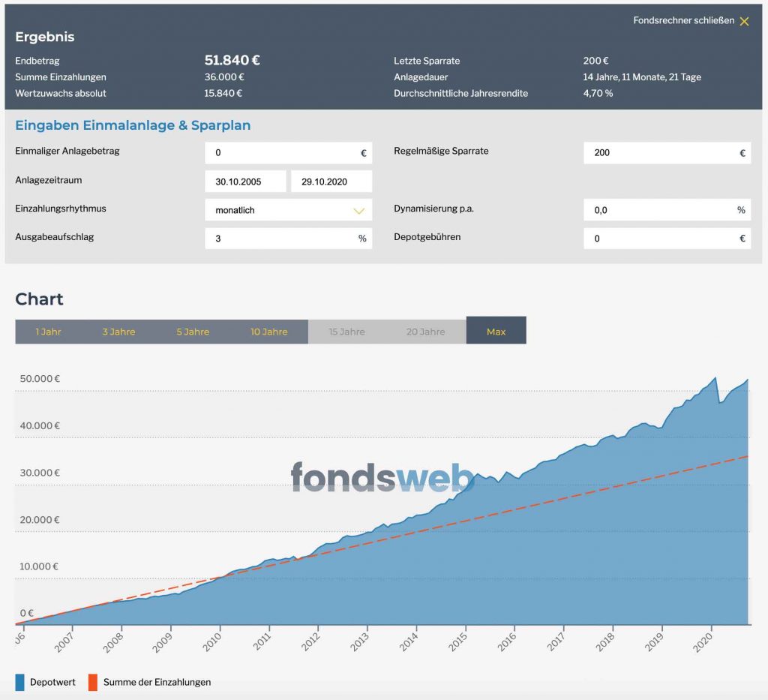Select the 20 Jahre chart range tab
The height and width of the screenshot is (700, 768).
click(426, 332)
